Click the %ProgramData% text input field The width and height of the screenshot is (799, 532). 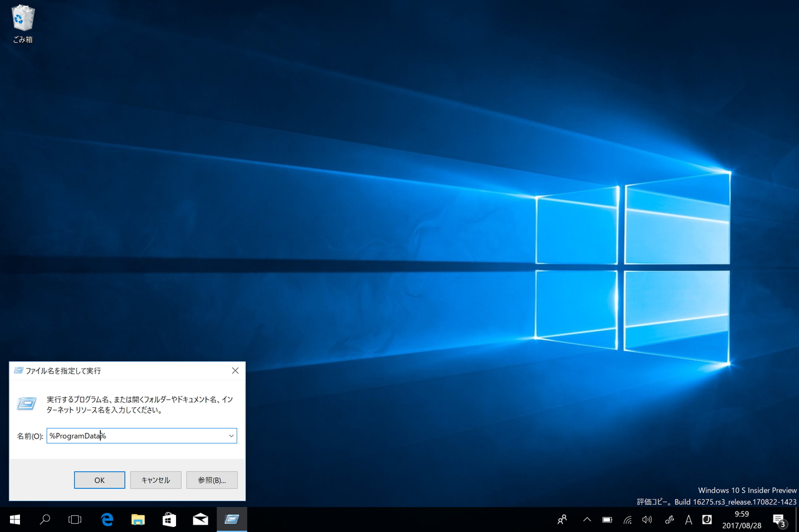[136, 436]
